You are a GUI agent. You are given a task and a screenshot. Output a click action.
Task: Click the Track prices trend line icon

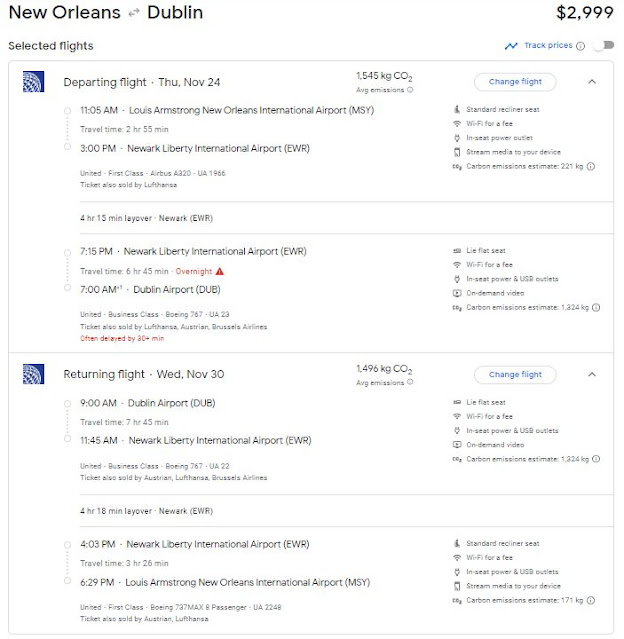pos(511,46)
